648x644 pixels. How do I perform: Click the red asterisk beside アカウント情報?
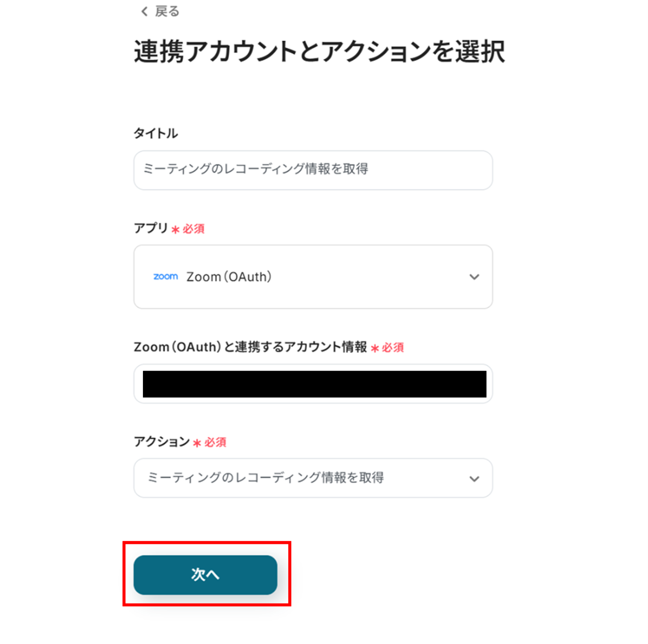[x=375, y=348]
